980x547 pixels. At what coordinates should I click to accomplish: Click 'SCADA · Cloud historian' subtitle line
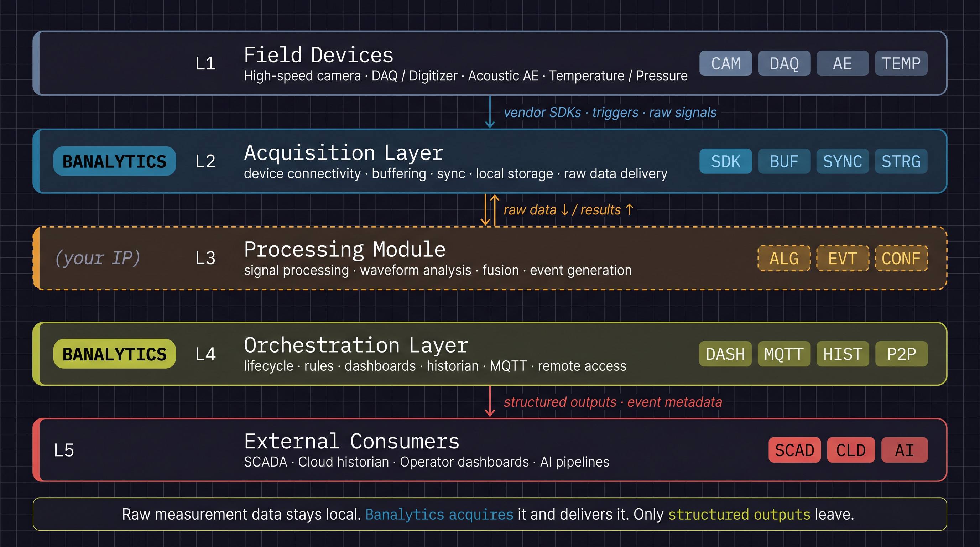[x=427, y=462]
